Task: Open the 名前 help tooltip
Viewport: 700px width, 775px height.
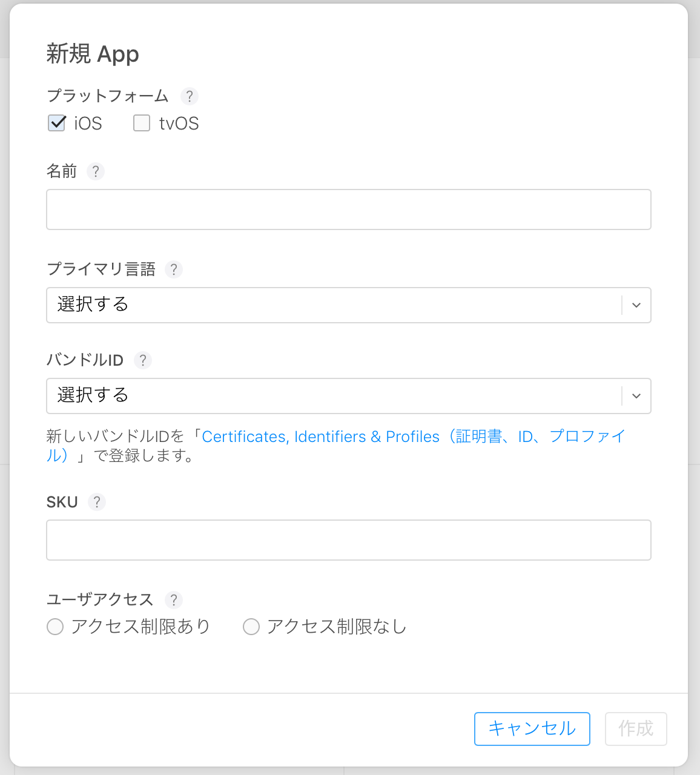Action: (x=96, y=171)
